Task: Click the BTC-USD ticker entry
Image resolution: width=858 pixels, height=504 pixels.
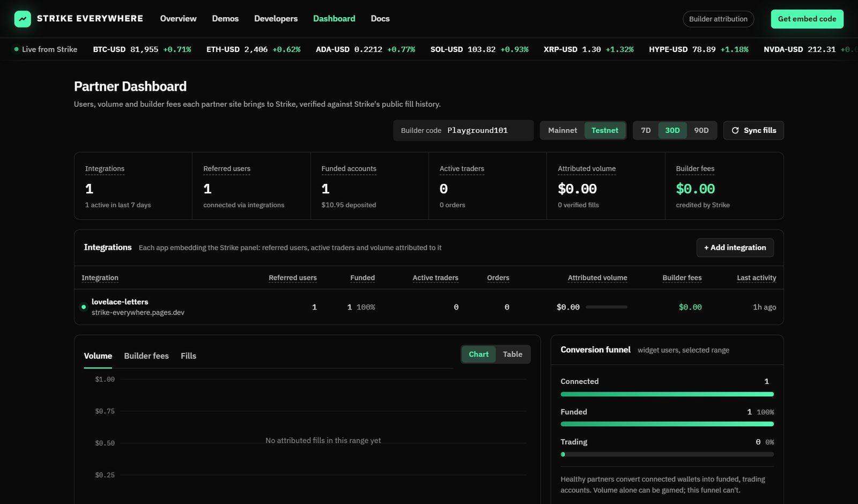Action: [x=142, y=49]
